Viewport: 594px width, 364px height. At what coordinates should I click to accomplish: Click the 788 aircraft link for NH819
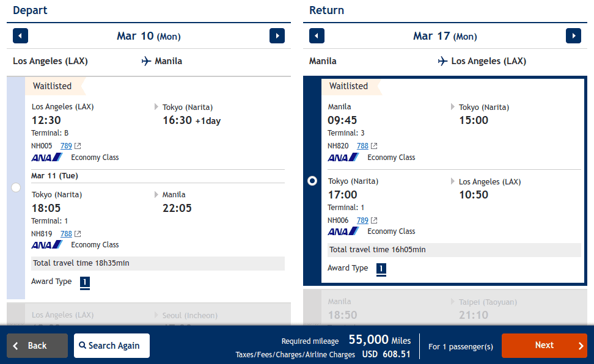(66, 234)
